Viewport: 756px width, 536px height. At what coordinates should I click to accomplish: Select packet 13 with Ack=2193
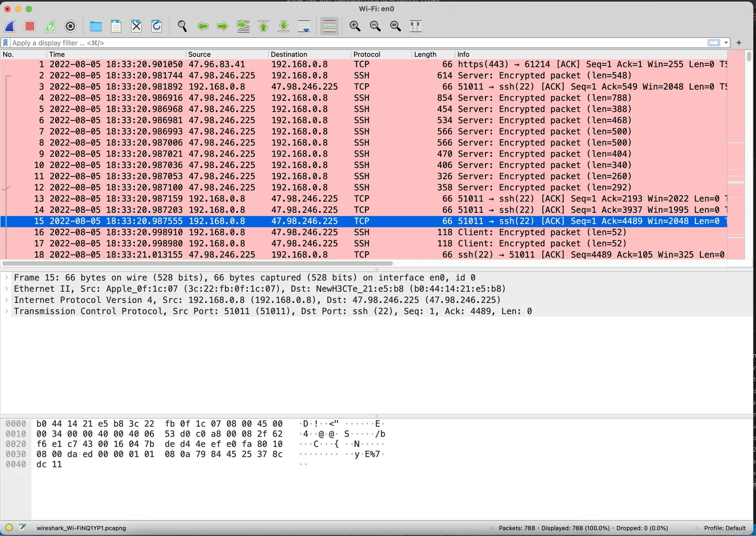364,199
